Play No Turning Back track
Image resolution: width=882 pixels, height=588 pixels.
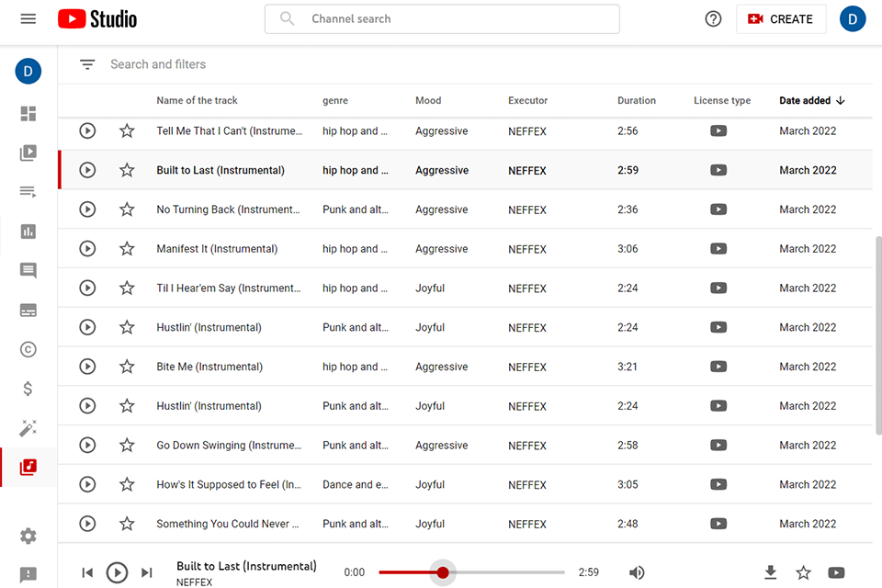coord(87,209)
